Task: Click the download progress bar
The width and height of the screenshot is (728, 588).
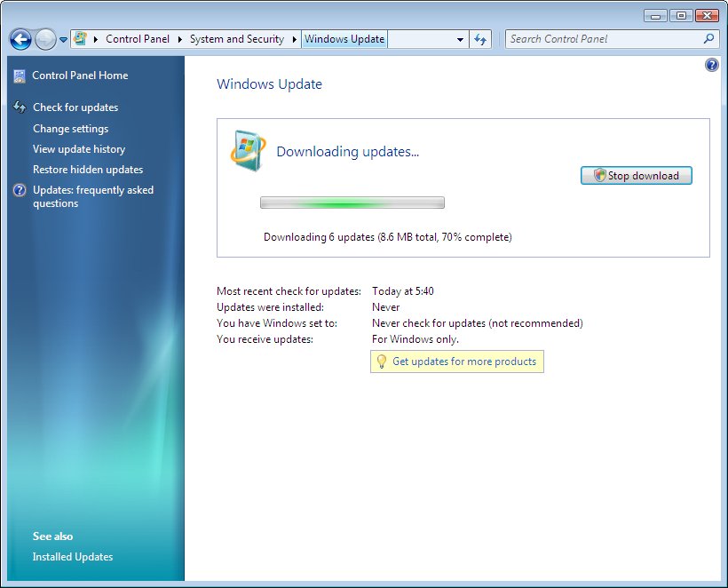Action: coord(352,203)
